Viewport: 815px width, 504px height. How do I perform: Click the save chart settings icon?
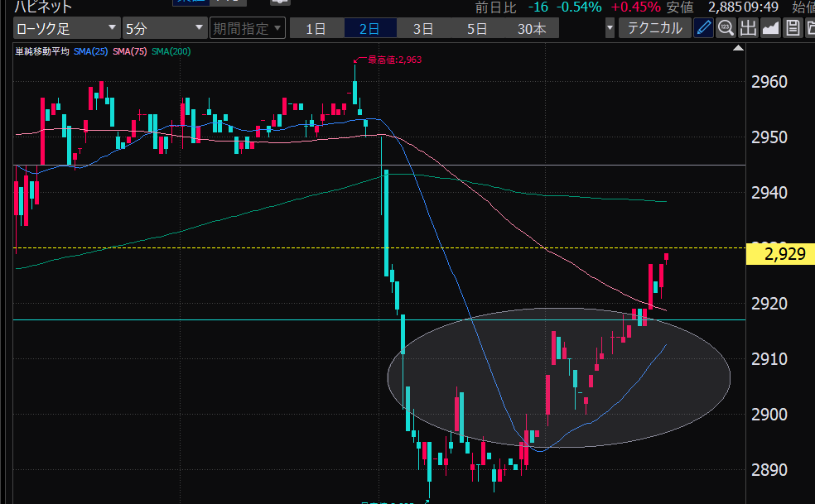coord(792,28)
